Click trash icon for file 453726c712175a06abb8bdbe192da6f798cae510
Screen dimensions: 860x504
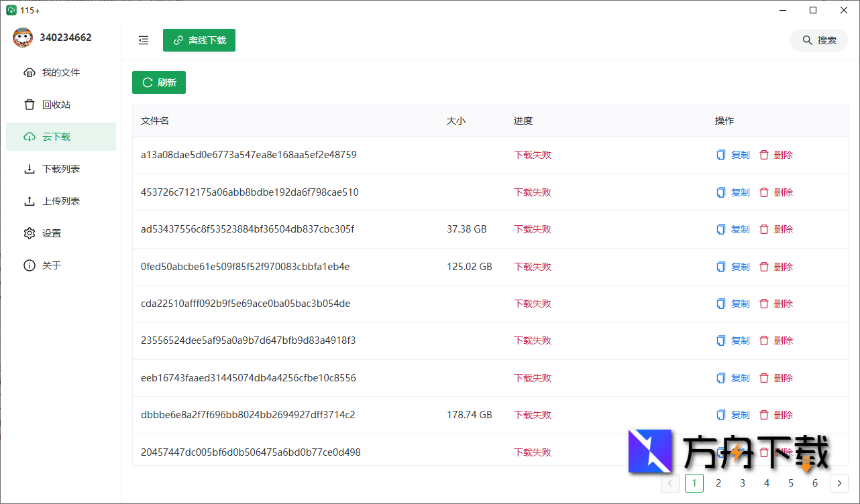pyautogui.click(x=763, y=192)
